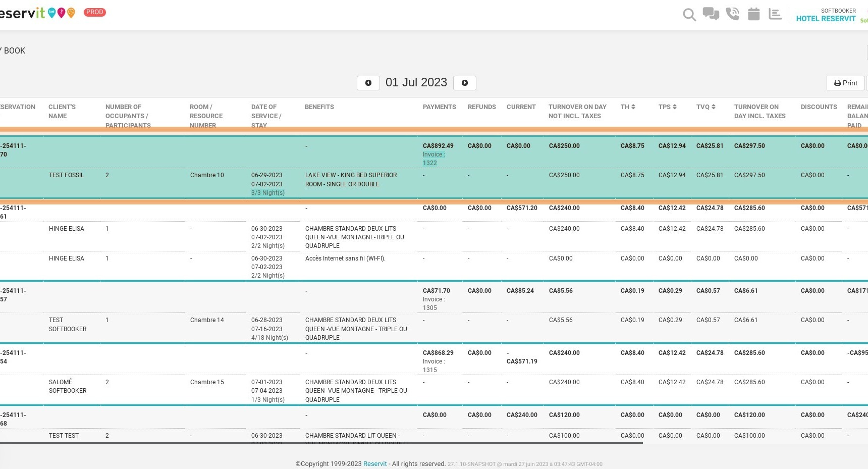Click the 3/3 Night(s) stay text

click(x=268, y=193)
